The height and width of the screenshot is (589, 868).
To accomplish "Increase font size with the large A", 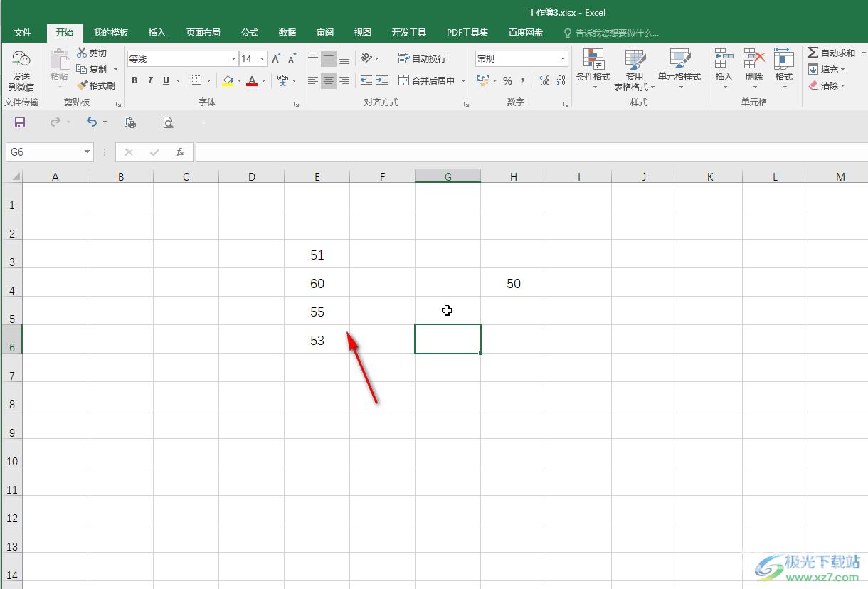I will click(276, 59).
